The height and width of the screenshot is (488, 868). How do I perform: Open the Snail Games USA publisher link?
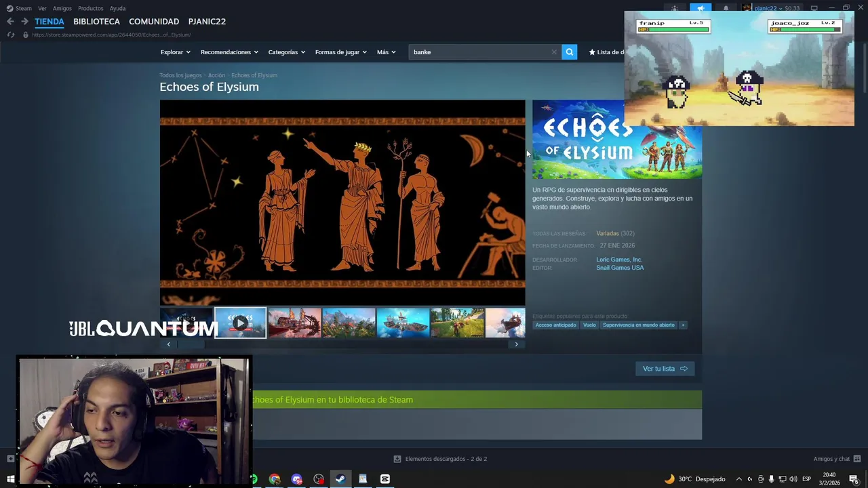[x=620, y=268]
